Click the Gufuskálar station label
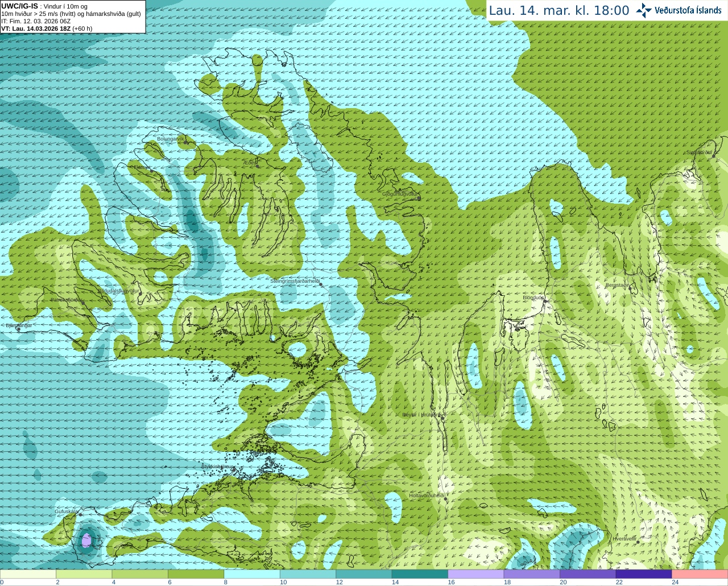 pos(66,511)
